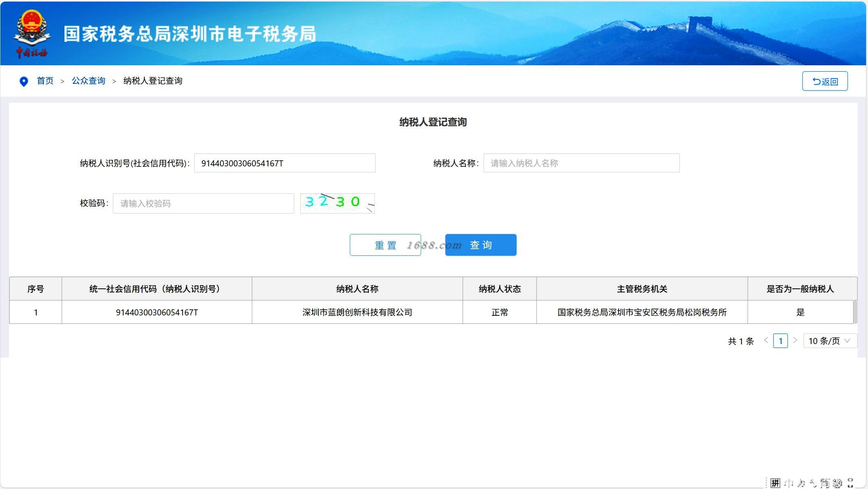Toggle IME 简 simplified/traditional mode

click(x=825, y=483)
